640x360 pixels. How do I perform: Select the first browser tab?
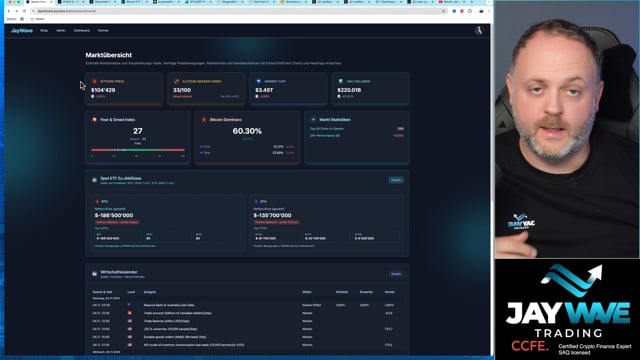pyautogui.click(x=40, y=2)
